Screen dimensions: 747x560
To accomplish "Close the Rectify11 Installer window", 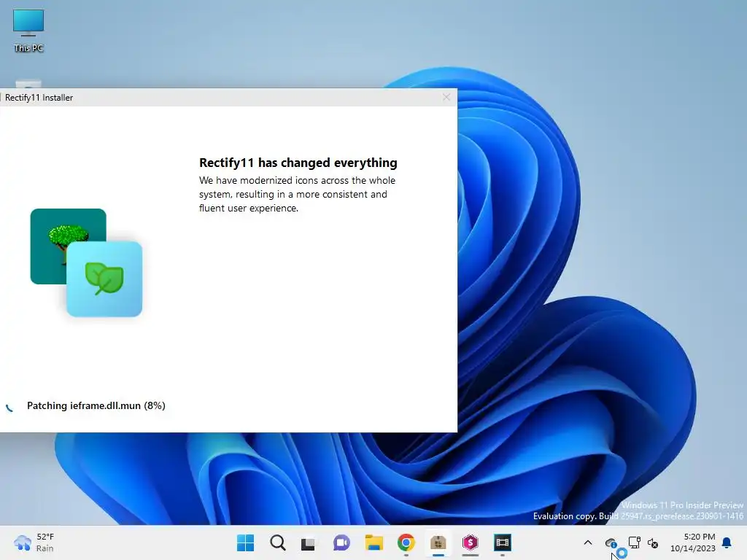I will click(x=446, y=97).
